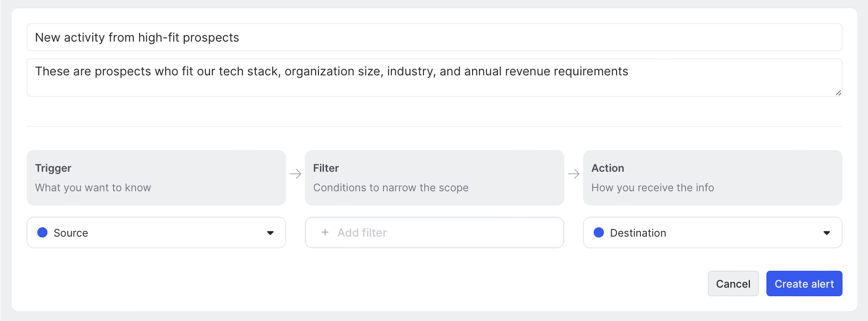
Task: Click the plus icon beside Add filter
Action: (325, 232)
